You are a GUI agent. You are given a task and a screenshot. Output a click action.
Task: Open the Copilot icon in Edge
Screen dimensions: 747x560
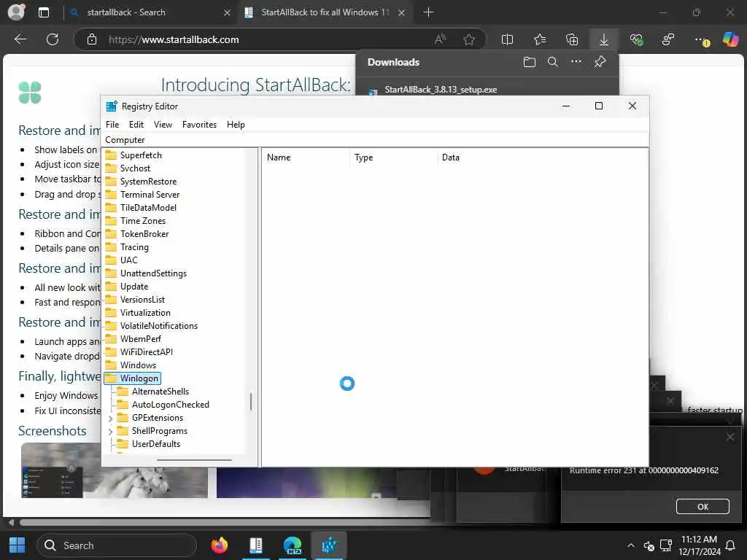tap(730, 39)
